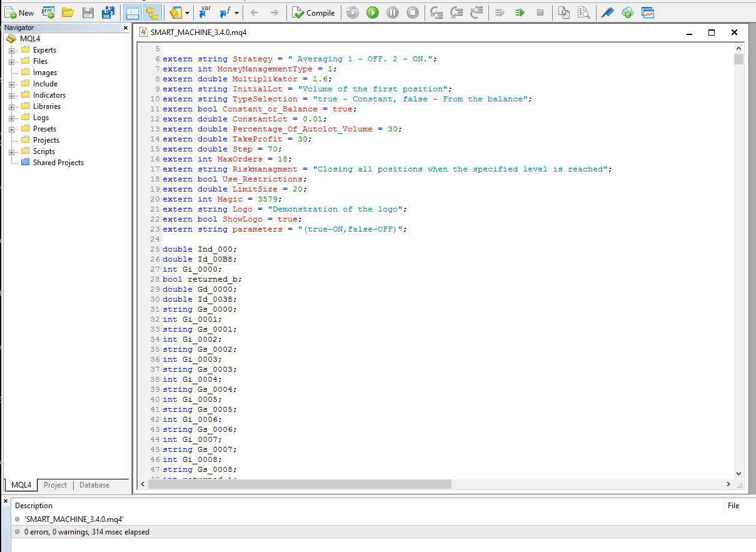Click the editor horizontal scrollbar
This screenshot has width=756, height=552.
(x=299, y=484)
